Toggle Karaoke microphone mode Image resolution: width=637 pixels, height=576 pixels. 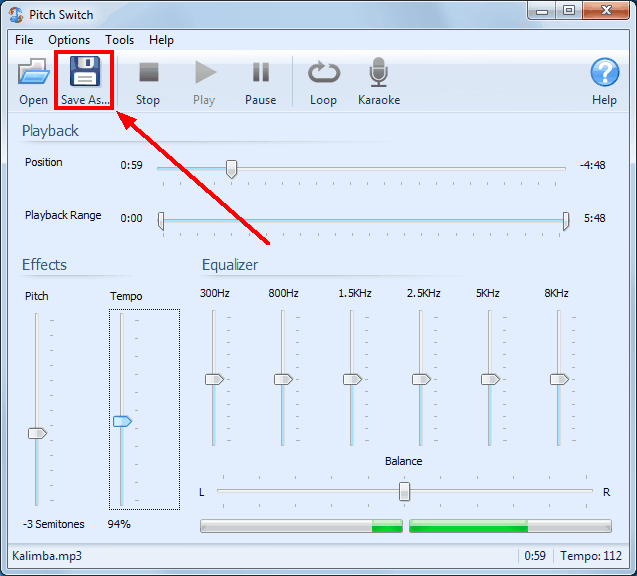pos(379,82)
